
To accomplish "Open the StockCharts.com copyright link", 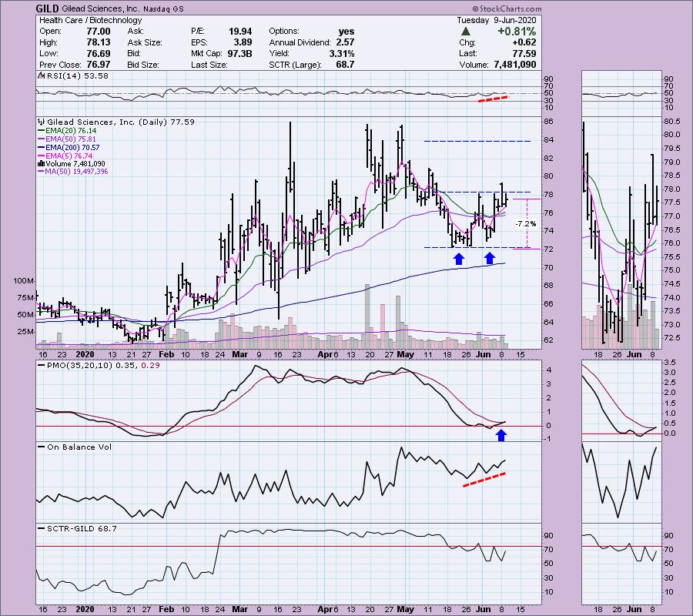I will pos(507,8).
